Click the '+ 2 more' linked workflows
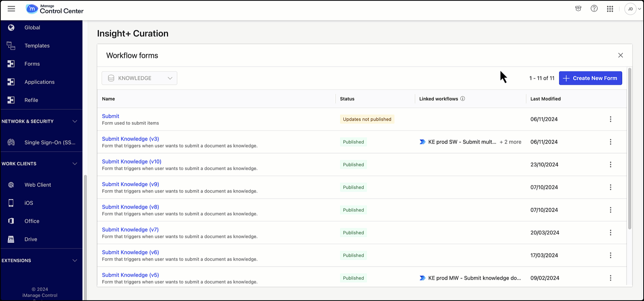This screenshot has height=301, width=644. 510,142
